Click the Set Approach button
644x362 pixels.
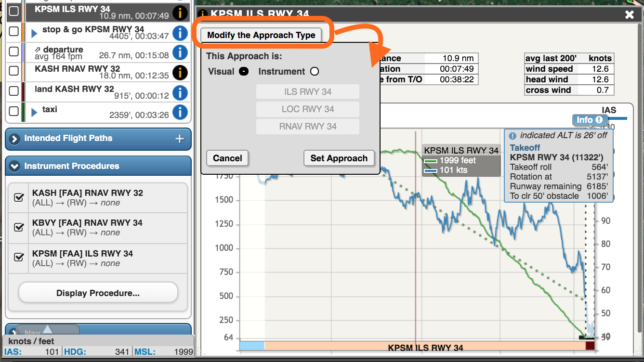(x=339, y=158)
